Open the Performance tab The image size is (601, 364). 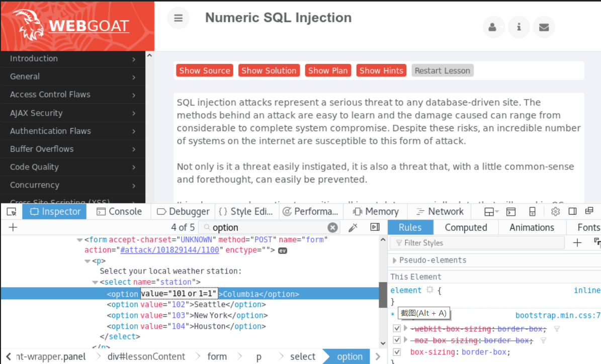pos(310,212)
